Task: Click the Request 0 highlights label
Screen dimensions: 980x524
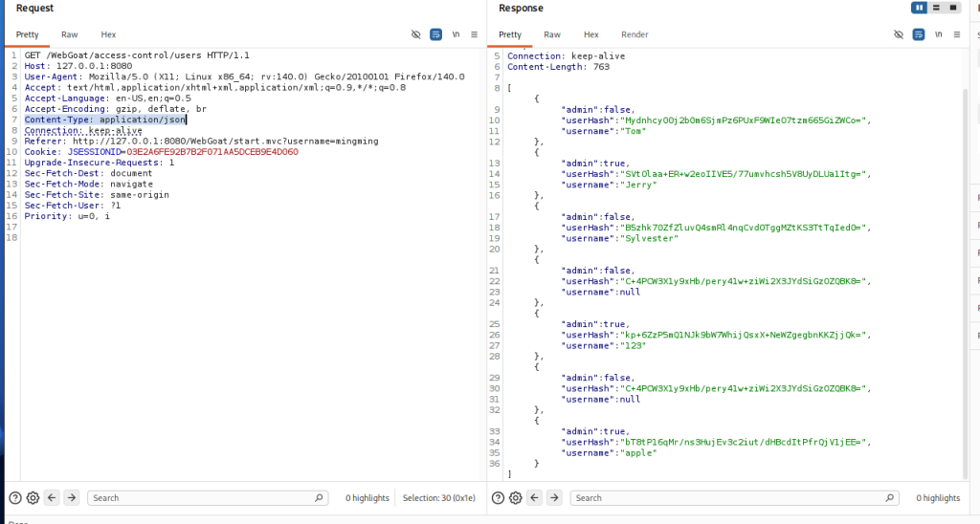Action: [367, 498]
